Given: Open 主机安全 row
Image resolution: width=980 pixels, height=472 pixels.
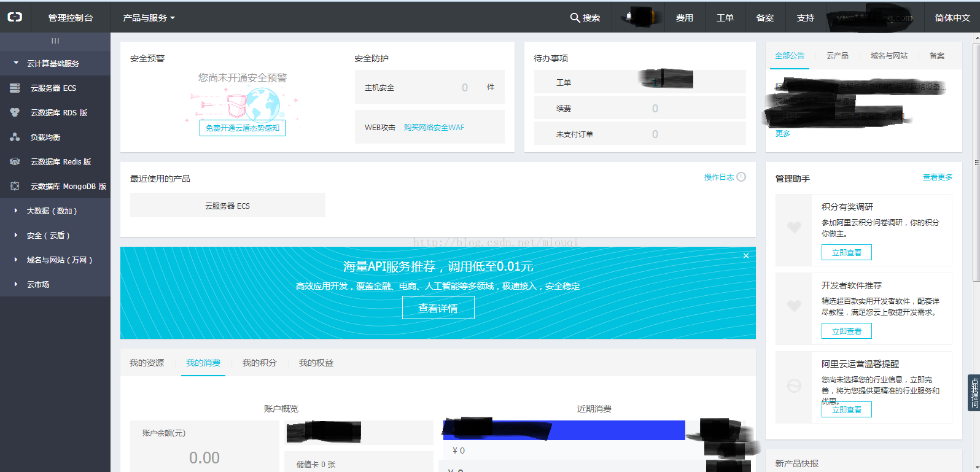Looking at the screenshot, I should pos(430,87).
